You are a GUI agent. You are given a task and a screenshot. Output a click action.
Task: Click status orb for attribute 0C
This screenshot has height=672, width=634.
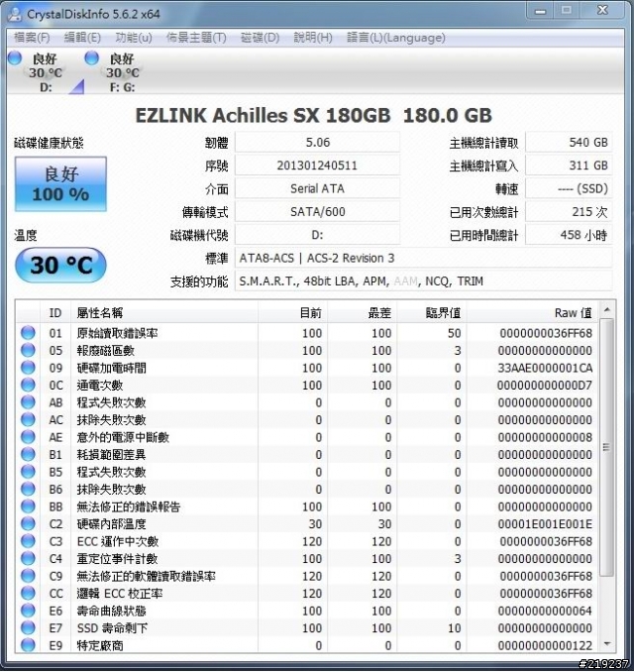pos(28,385)
